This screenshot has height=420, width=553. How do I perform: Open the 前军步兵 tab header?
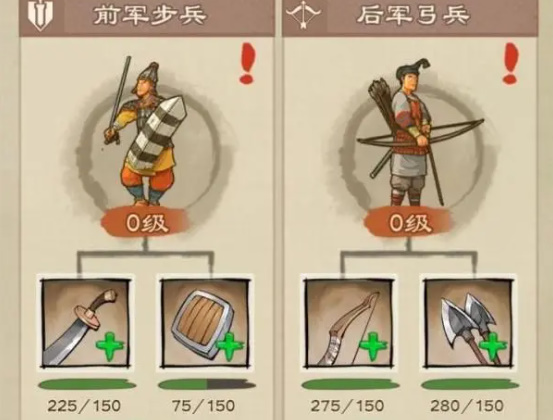point(147,18)
